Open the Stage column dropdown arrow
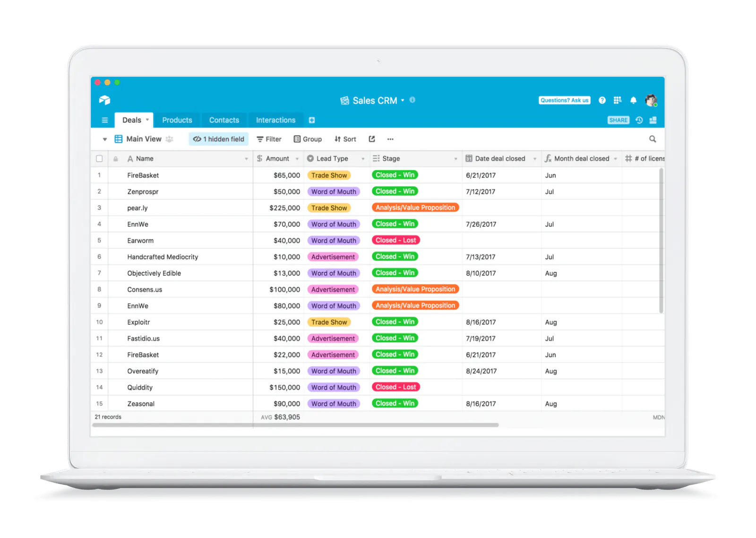The width and height of the screenshot is (756, 538). (455, 159)
